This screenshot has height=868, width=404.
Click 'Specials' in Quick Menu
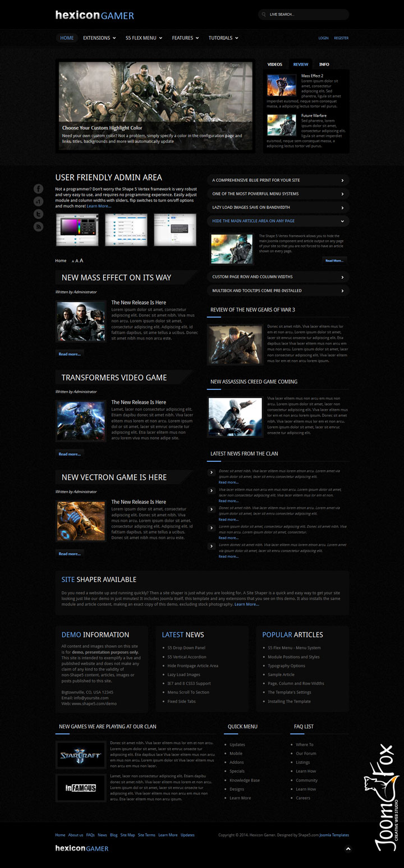point(237,771)
